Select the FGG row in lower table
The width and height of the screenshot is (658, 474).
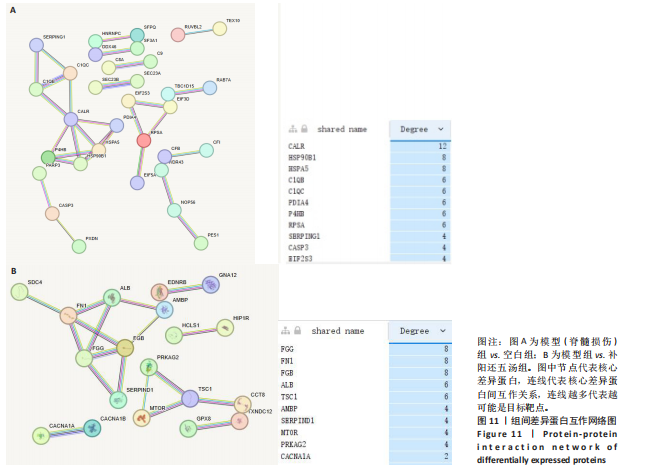[x=288, y=349]
